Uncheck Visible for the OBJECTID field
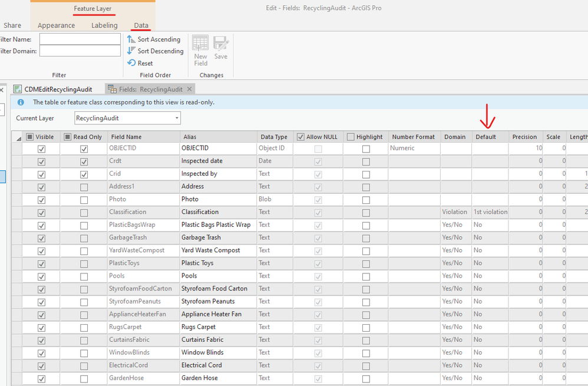Screen dimensions: 588x386 tap(41, 149)
